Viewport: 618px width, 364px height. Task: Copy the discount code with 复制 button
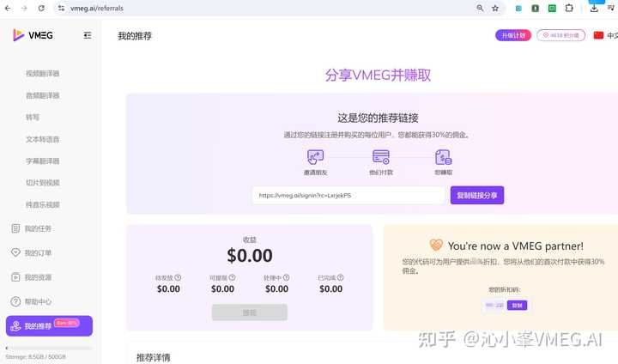[517, 305]
